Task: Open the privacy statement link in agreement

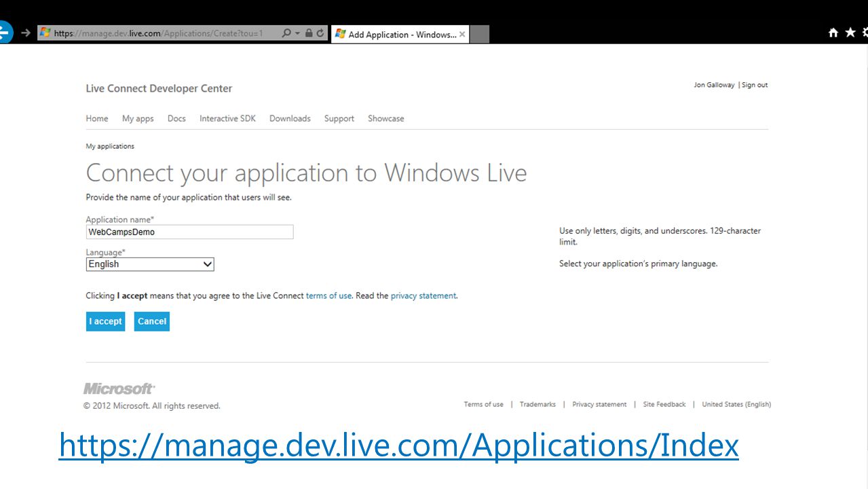Action: tap(423, 295)
